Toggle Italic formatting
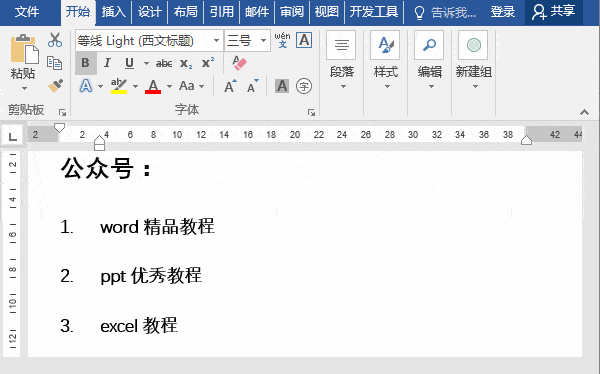This screenshot has height=374, width=600. tap(108, 63)
